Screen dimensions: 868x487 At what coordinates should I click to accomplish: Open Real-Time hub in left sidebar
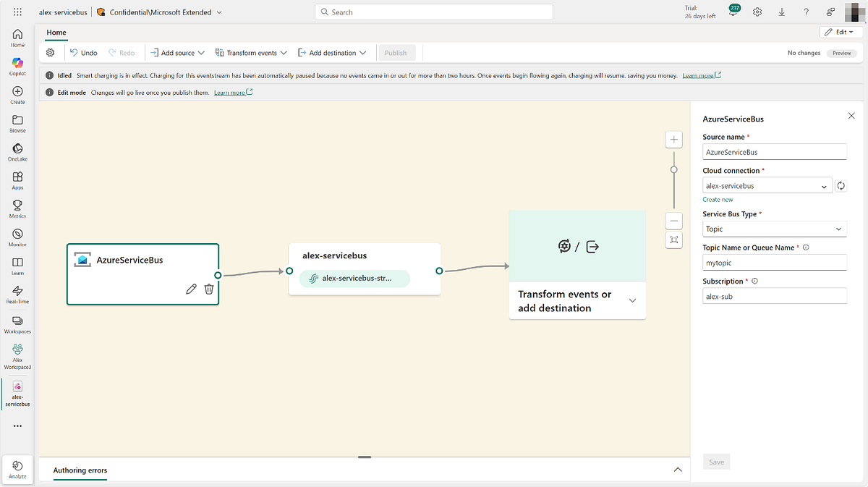point(17,295)
